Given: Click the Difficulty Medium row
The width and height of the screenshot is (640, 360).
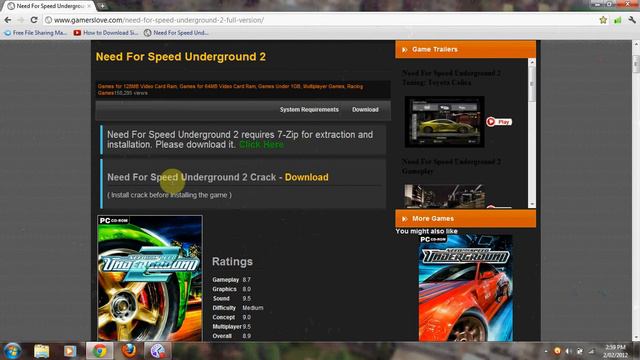Looking at the screenshot, I should click(x=238, y=308).
